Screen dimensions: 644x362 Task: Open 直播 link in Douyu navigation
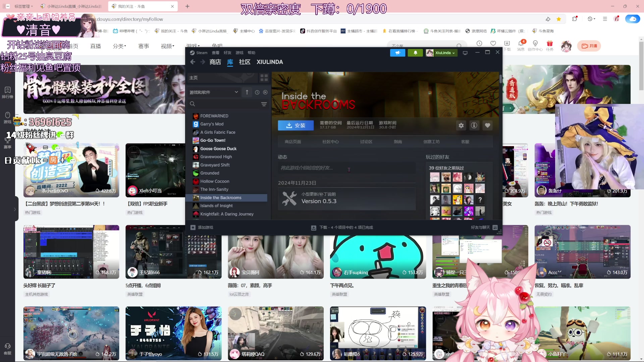[96, 46]
